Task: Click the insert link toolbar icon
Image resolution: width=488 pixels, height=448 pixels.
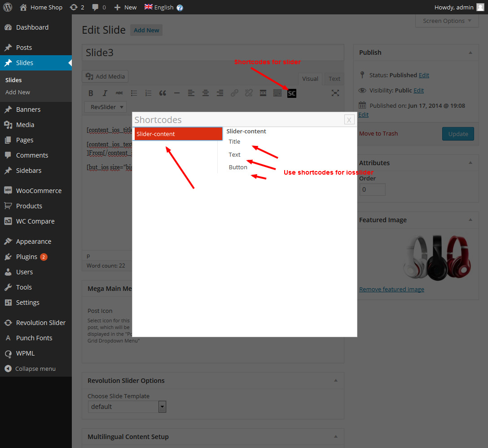Action: click(x=234, y=93)
